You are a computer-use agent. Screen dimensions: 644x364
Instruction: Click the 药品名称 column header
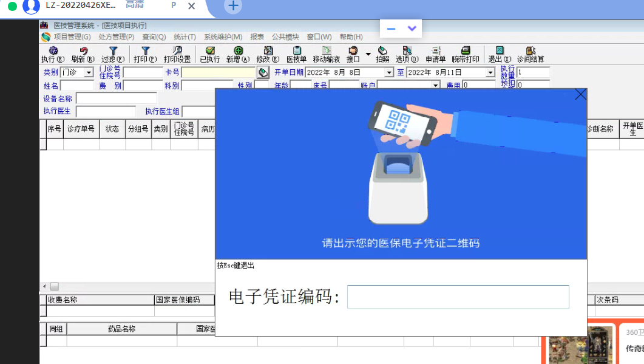(121, 329)
